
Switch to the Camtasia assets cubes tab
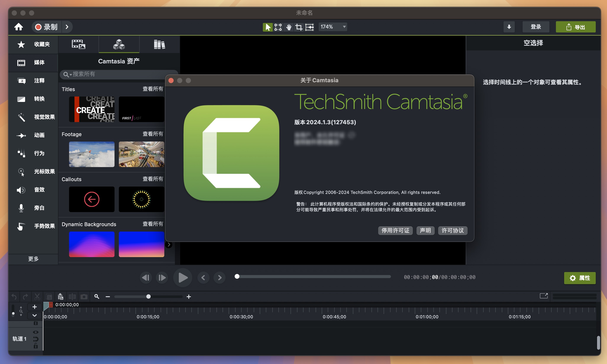119,44
